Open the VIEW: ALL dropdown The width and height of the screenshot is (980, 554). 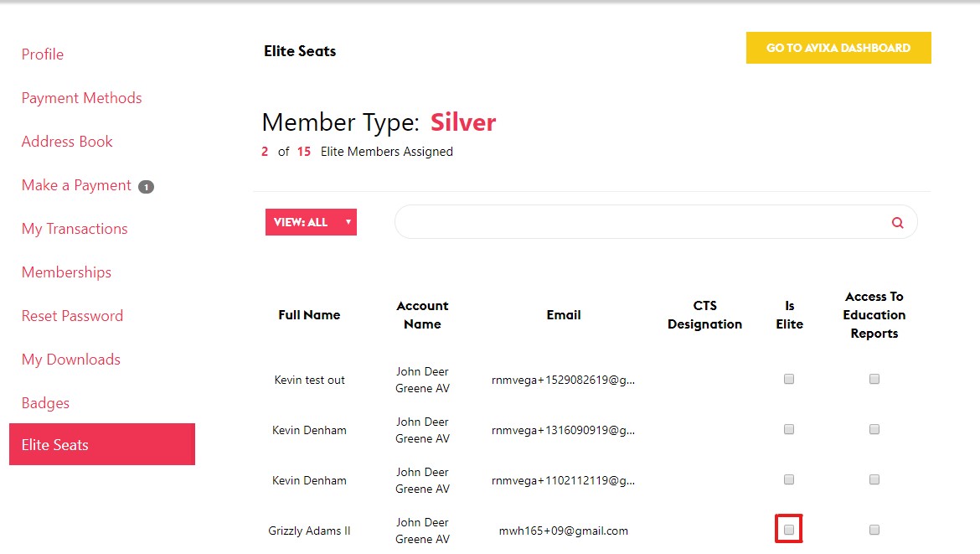(311, 222)
